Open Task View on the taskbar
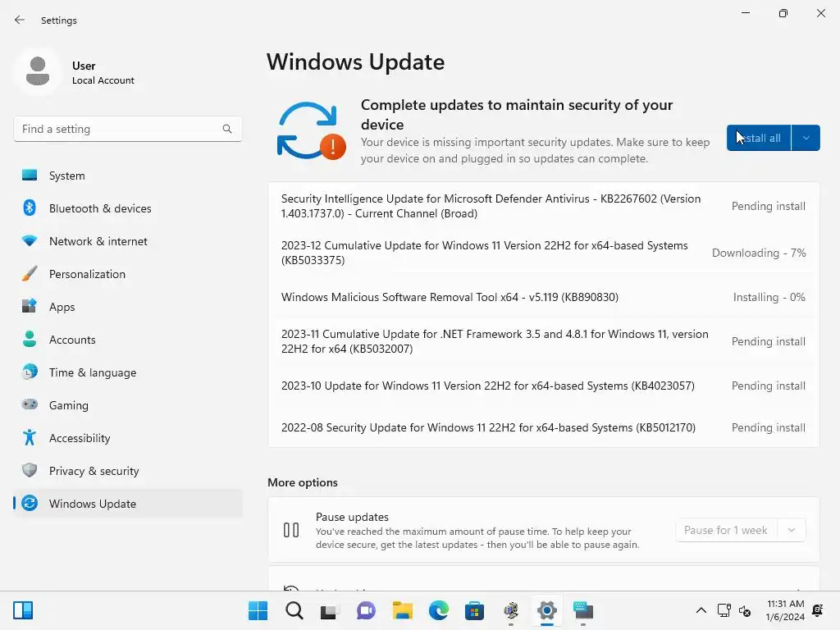The height and width of the screenshot is (630, 840). point(330,610)
